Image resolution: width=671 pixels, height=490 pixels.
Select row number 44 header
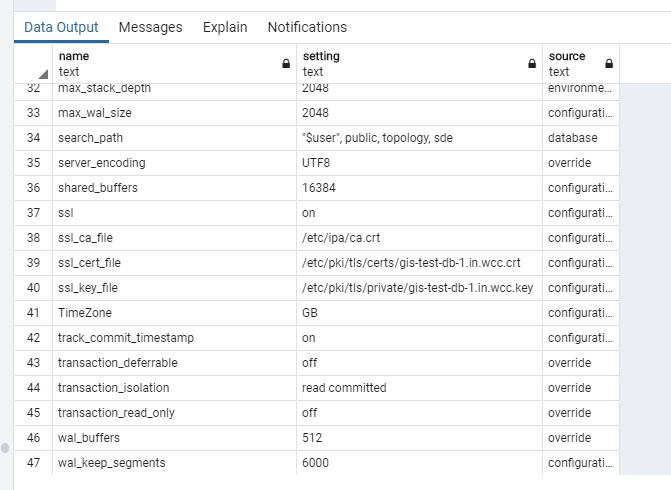tap(34, 388)
